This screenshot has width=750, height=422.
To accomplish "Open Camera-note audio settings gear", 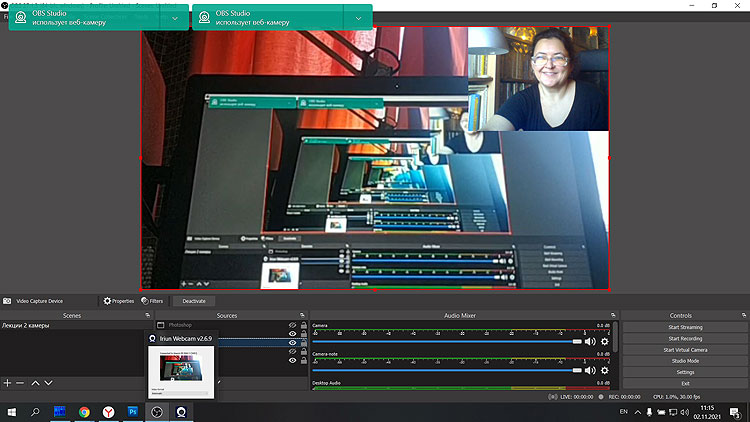I will point(604,370).
